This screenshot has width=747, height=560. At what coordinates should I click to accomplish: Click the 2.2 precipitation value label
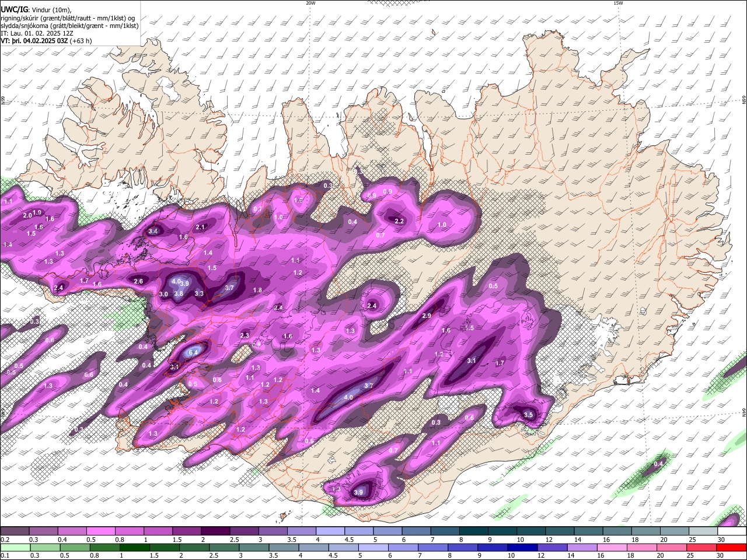pyautogui.click(x=399, y=221)
